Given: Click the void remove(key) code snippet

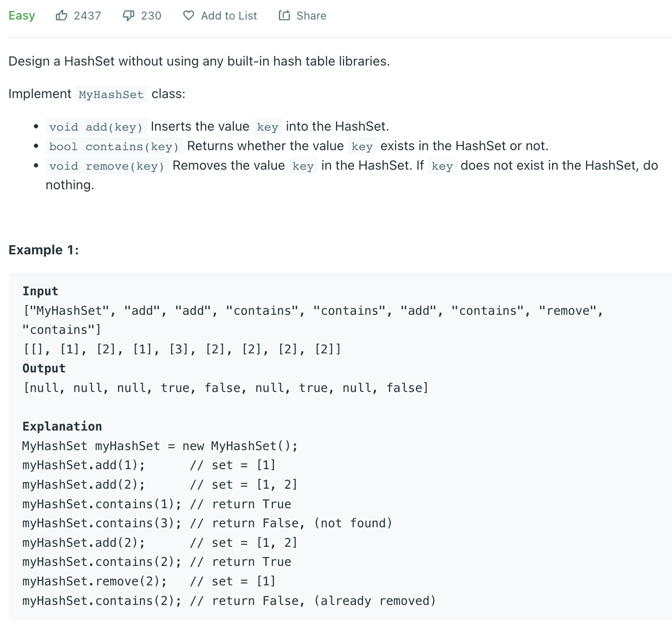Looking at the screenshot, I should (x=107, y=166).
